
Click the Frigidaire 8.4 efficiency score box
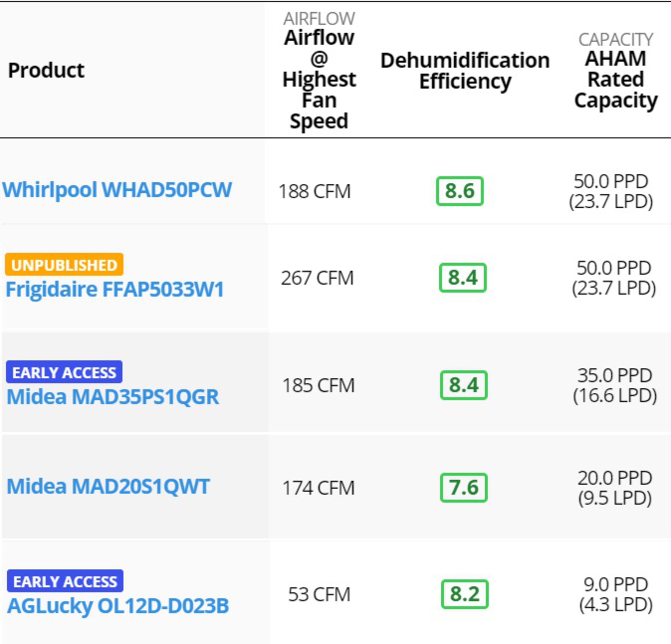tap(463, 278)
